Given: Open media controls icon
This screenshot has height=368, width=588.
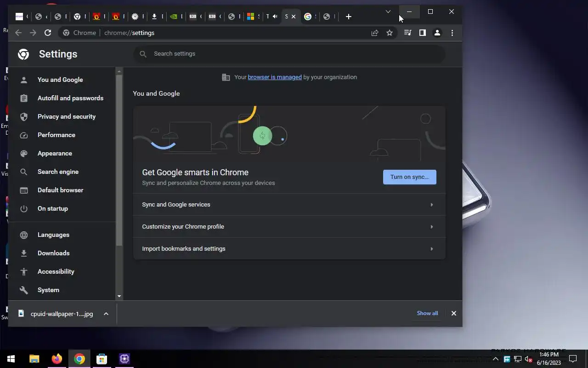Looking at the screenshot, I should pos(407,33).
